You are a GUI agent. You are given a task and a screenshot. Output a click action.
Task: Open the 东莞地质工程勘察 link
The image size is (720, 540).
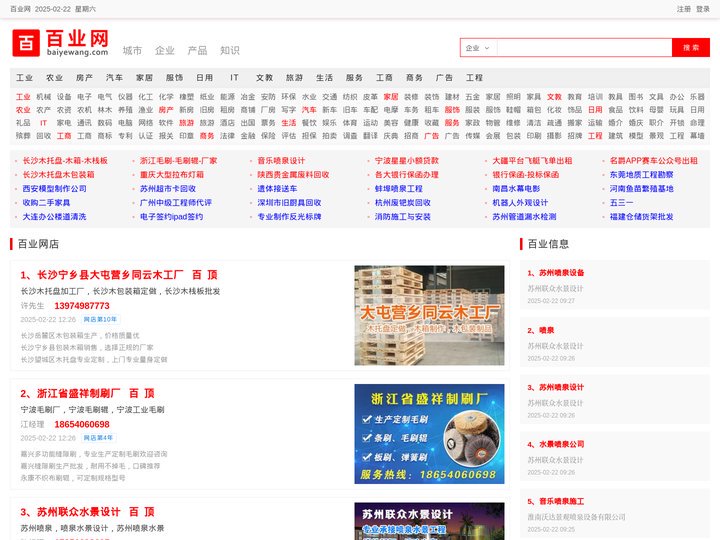pos(641,174)
